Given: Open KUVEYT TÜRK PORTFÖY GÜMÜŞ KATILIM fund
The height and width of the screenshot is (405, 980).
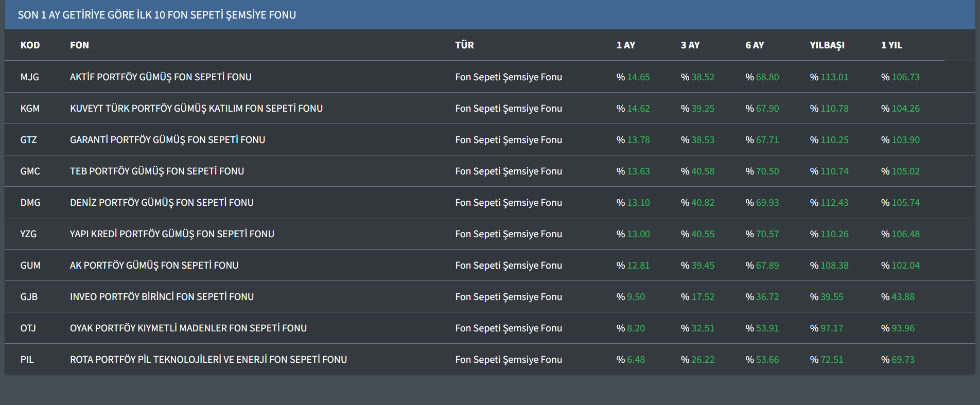Looking at the screenshot, I should tap(196, 109).
